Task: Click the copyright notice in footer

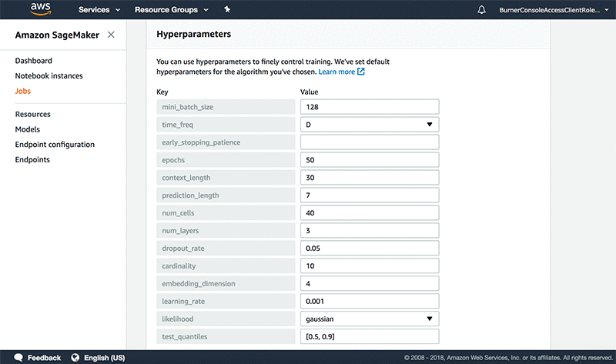Action: pyautogui.click(x=508, y=358)
